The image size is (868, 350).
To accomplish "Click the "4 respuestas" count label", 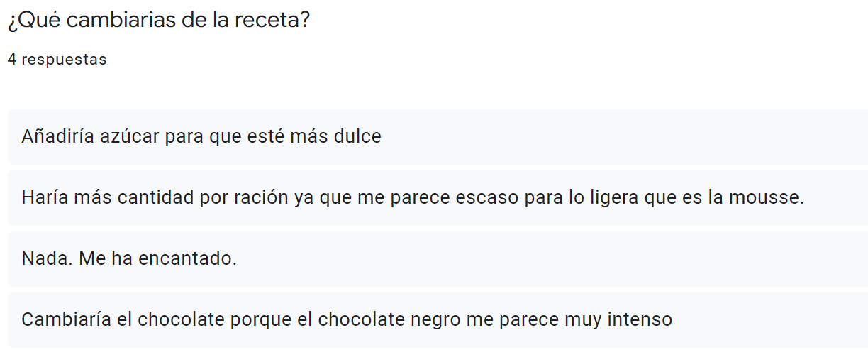I will click(x=57, y=60).
